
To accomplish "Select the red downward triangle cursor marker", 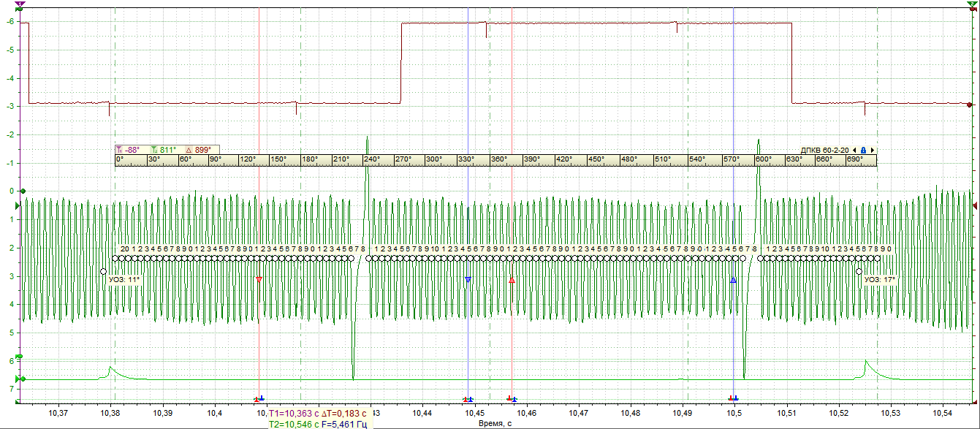I will coord(259,280).
